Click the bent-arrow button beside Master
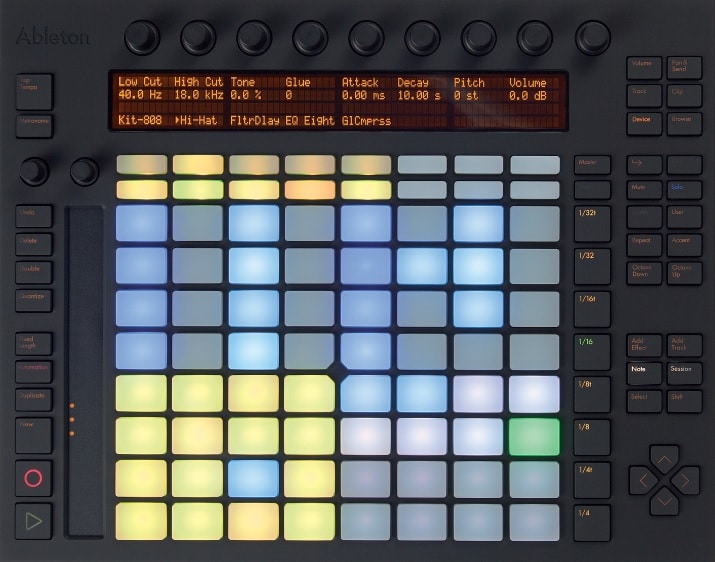This screenshot has height=562, width=715. pyautogui.click(x=644, y=165)
